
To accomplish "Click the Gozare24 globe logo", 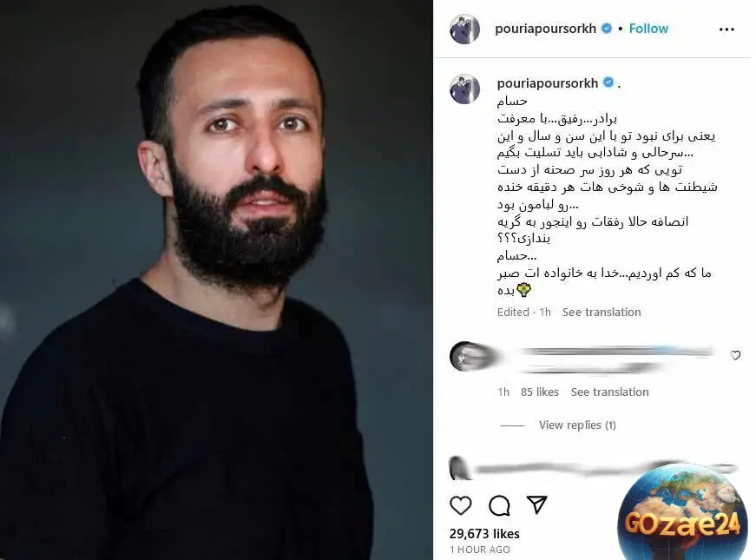I will (681, 511).
